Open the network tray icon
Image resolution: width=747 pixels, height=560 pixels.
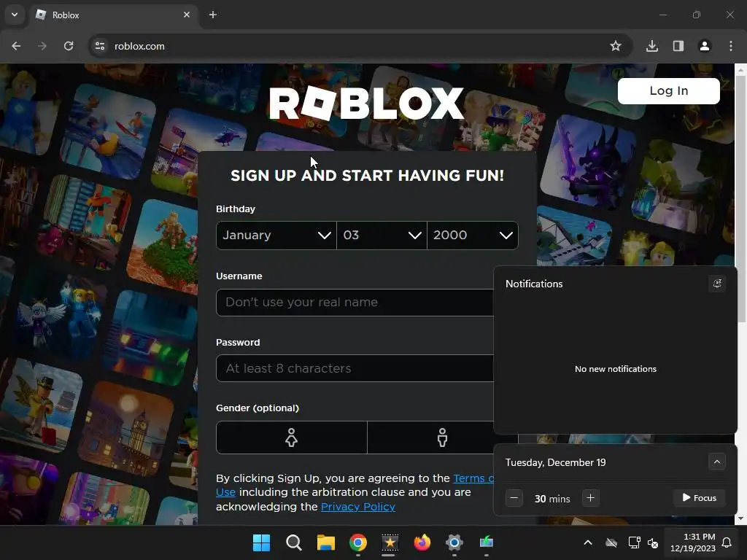634,542
